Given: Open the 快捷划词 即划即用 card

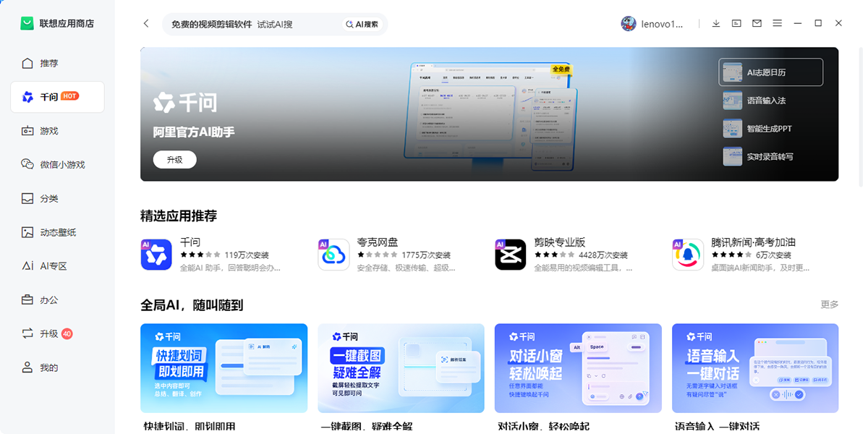Looking at the screenshot, I should point(224,368).
